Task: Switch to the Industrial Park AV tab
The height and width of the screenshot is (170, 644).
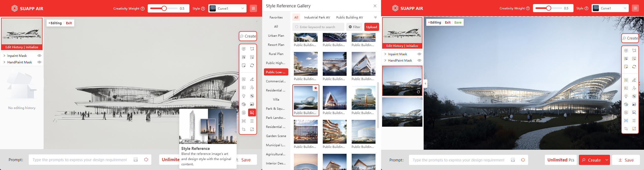Action: point(317,17)
